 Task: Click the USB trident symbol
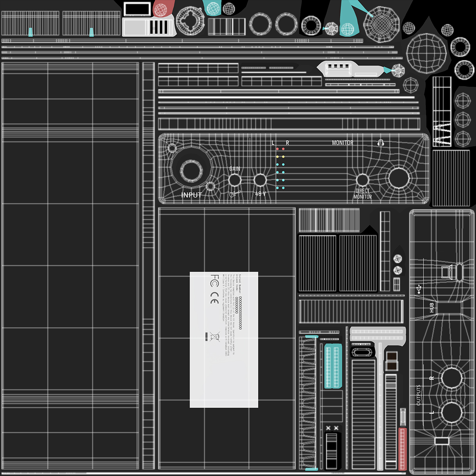coord(419,289)
